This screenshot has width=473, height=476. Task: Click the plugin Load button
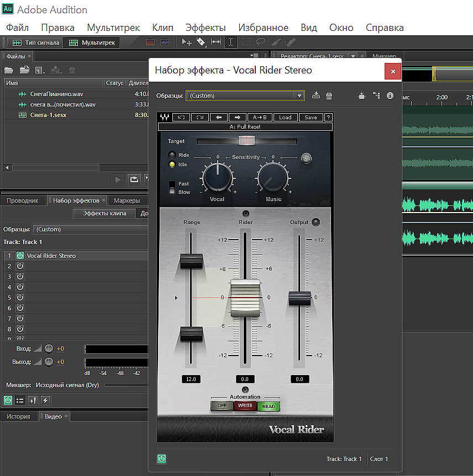pos(285,117)
